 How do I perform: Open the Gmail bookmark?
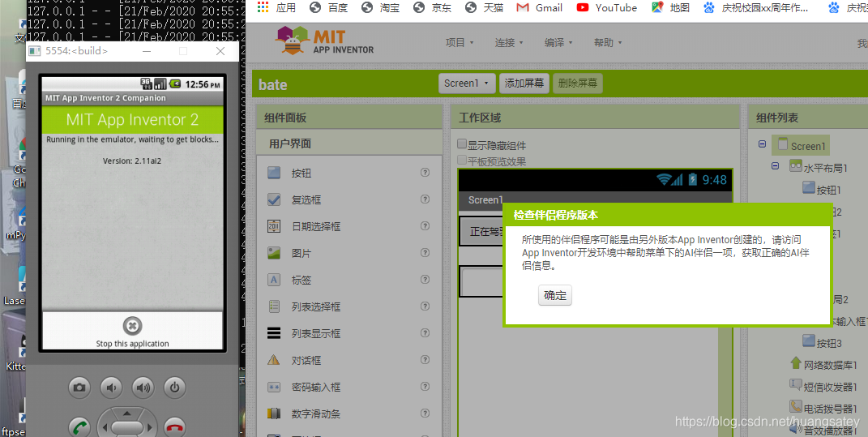click(x=539, y=7)
